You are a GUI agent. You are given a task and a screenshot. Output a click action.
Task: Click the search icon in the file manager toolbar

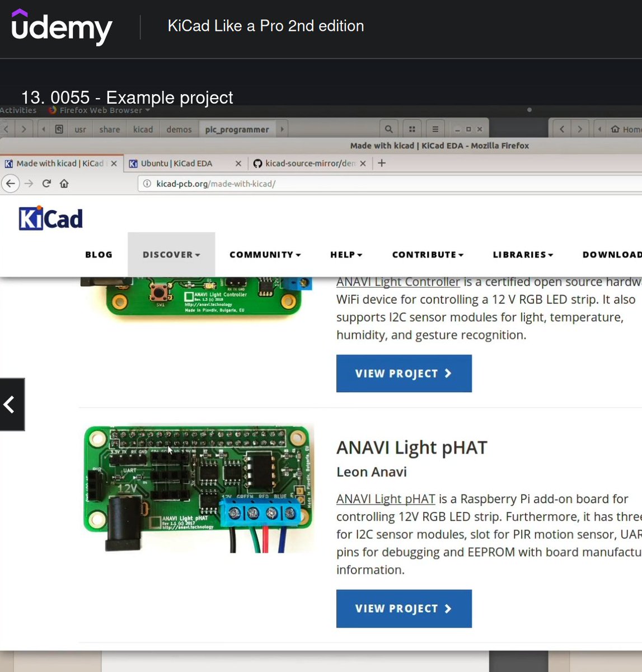point(388,128)
